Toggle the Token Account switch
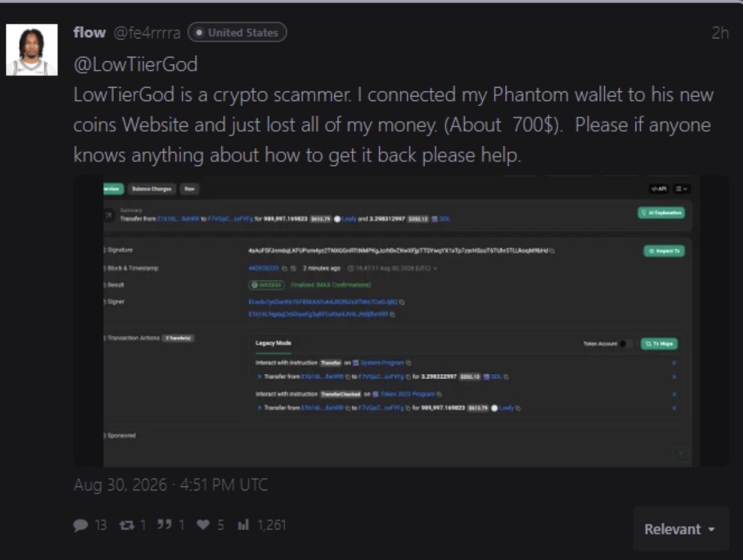Viewport: 743px width, 560px height. pos(625,343)
